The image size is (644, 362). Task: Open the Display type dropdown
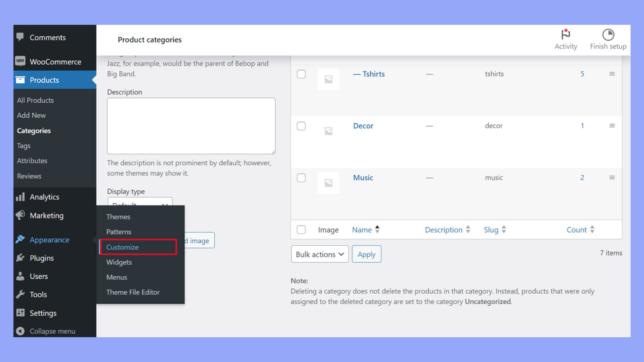point(140,204)
